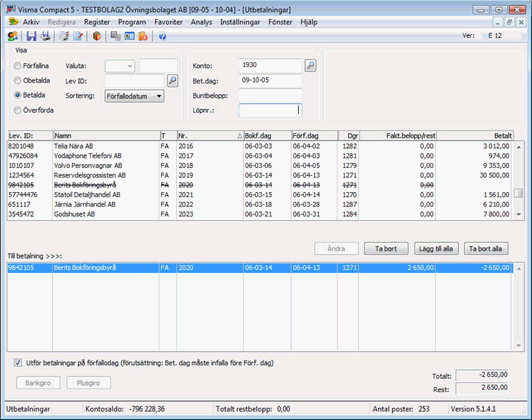532x420 pixels.
Task: Click the blue floppy disk save icon
Action: coord(31,36)
